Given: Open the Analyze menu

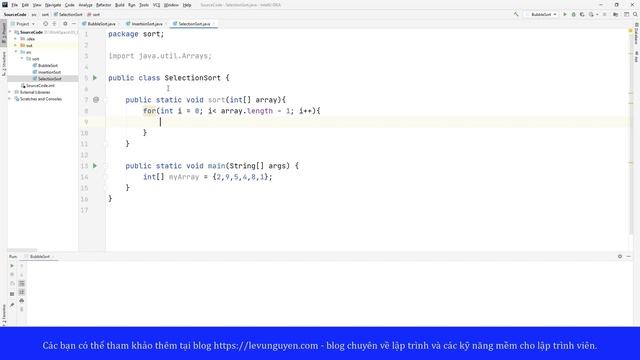Looking at the screenshot, I should [x=85, y=5].
